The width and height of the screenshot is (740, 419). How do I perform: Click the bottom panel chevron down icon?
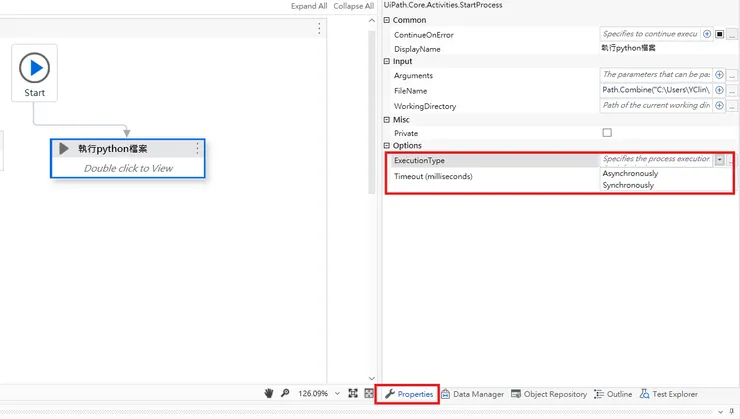[x=720, y=412]
